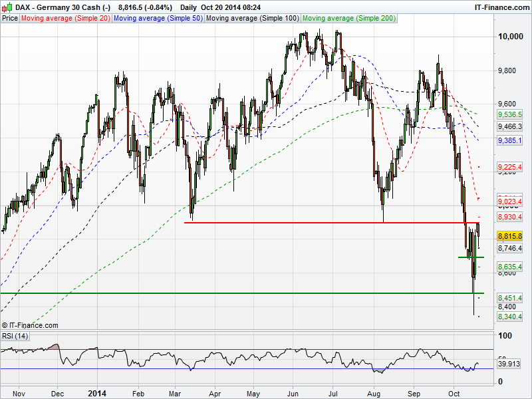Click the Oct label on time axis
Screen dimensions: 532x399
(x=454, y=394)
